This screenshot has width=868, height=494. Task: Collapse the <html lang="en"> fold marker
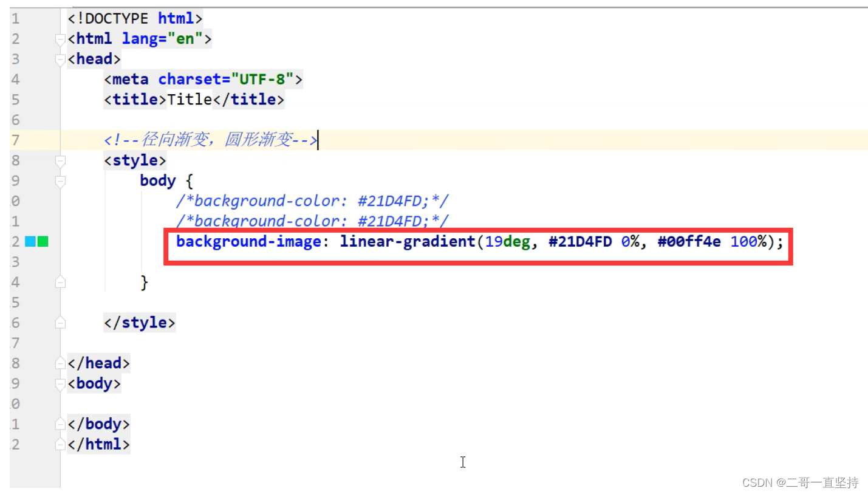60,39
